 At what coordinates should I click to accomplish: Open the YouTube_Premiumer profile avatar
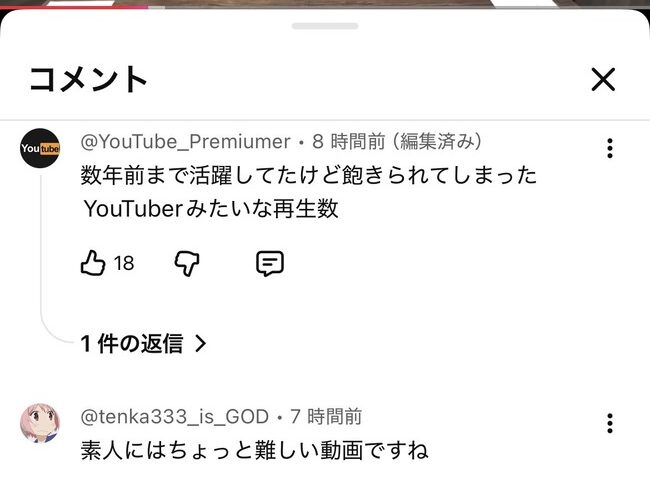pyautogui.click(x=40, y=148)
